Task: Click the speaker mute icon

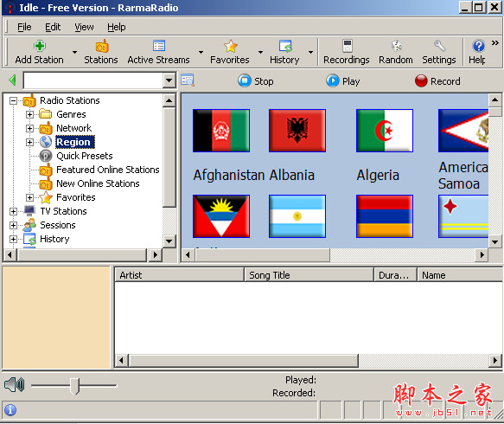Action: click(x=14, y=385)
